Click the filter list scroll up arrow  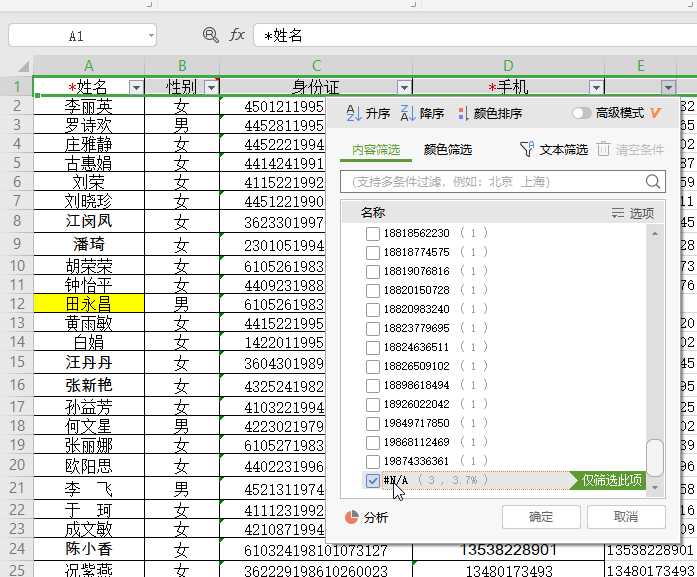(654, 233)
